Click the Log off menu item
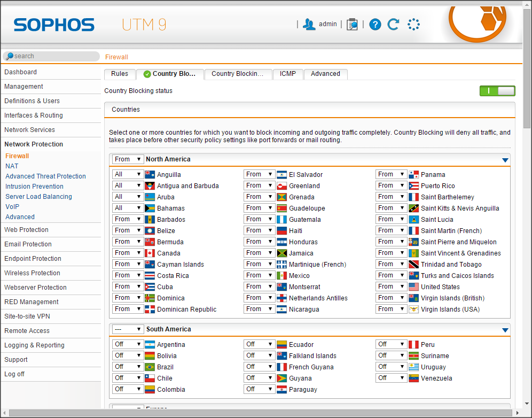Screen dimensions: 532x418 pos(14,374)
